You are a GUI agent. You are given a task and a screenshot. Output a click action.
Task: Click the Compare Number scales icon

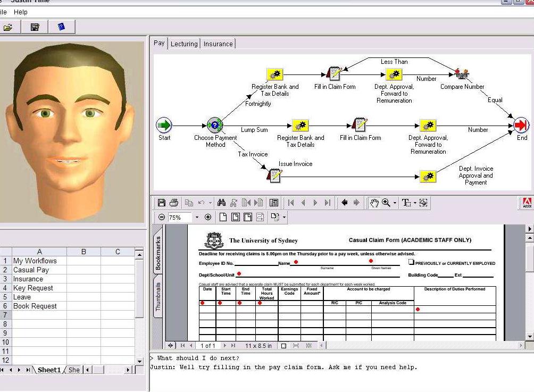(x=462, y=73)
